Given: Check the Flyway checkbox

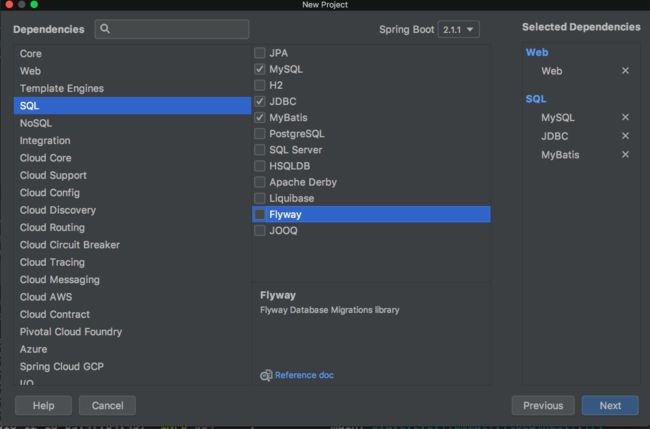Looking at the screenshot, I should point(260,214).
